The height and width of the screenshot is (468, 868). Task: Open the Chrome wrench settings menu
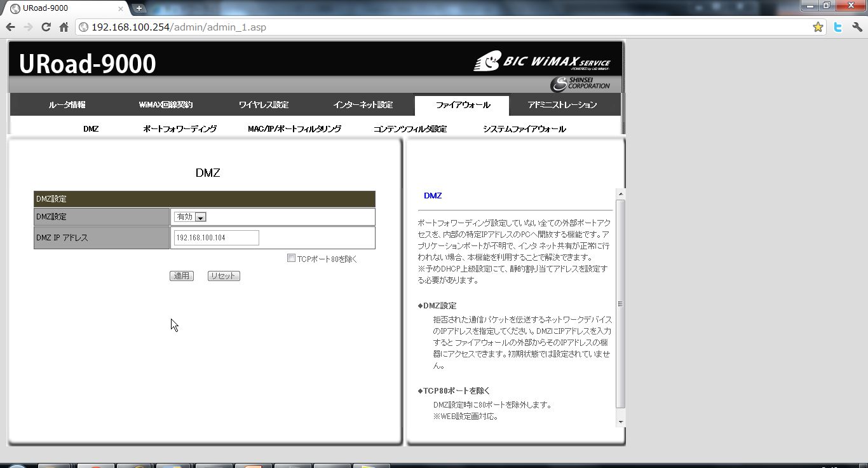[x=857, y=27]
